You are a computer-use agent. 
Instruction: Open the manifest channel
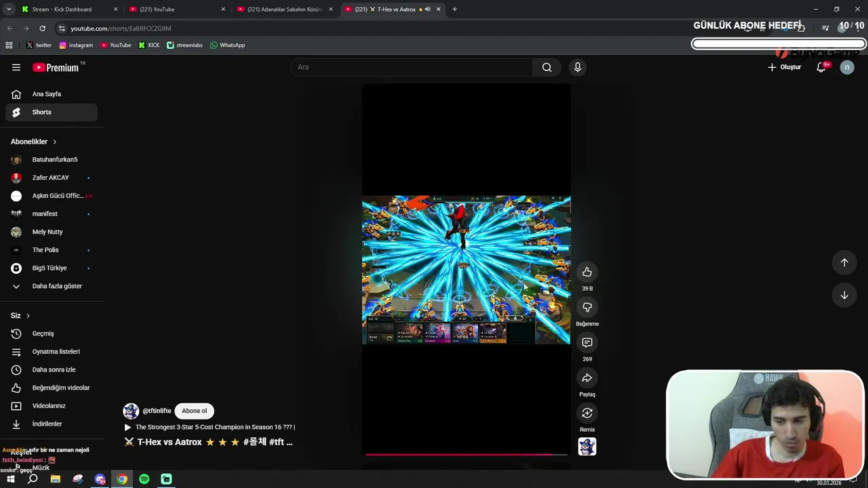tap(52, 213)
